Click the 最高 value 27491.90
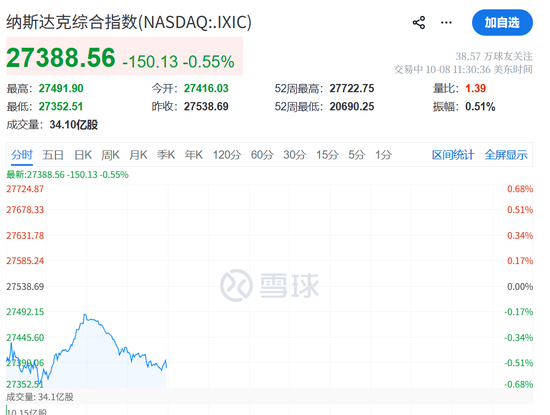550x415 pixels. pos(61,88)
